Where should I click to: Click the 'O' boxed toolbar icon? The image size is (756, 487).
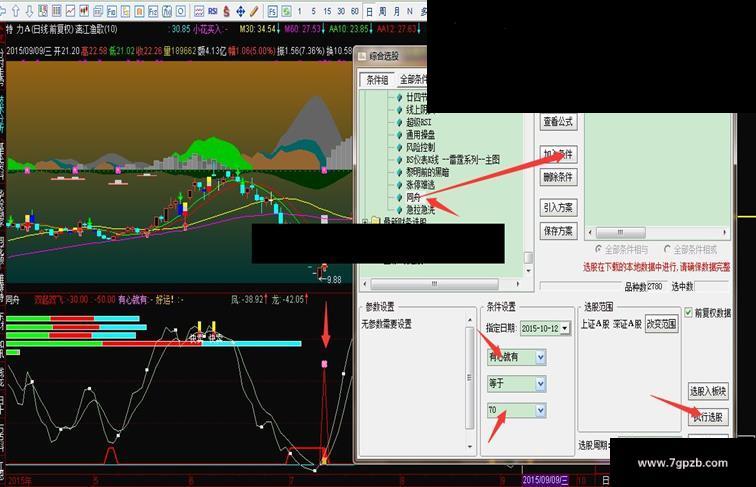point(180,11)
